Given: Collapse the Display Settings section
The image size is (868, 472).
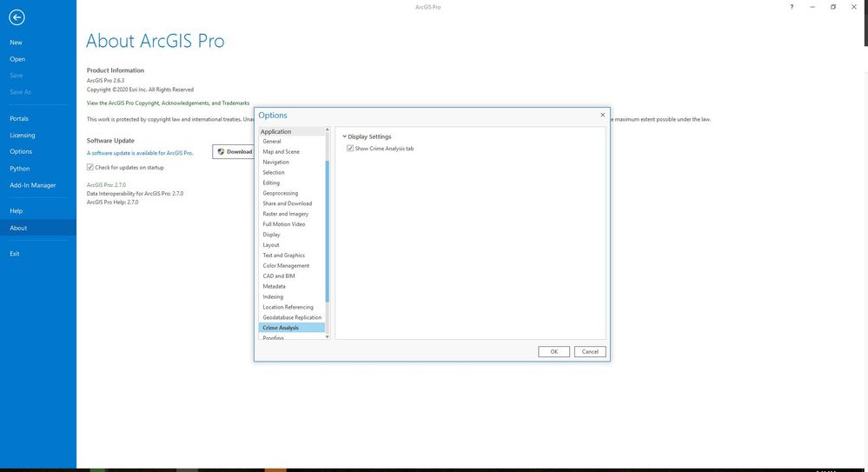Looking at the screenshot, I should tap(344, 136).
